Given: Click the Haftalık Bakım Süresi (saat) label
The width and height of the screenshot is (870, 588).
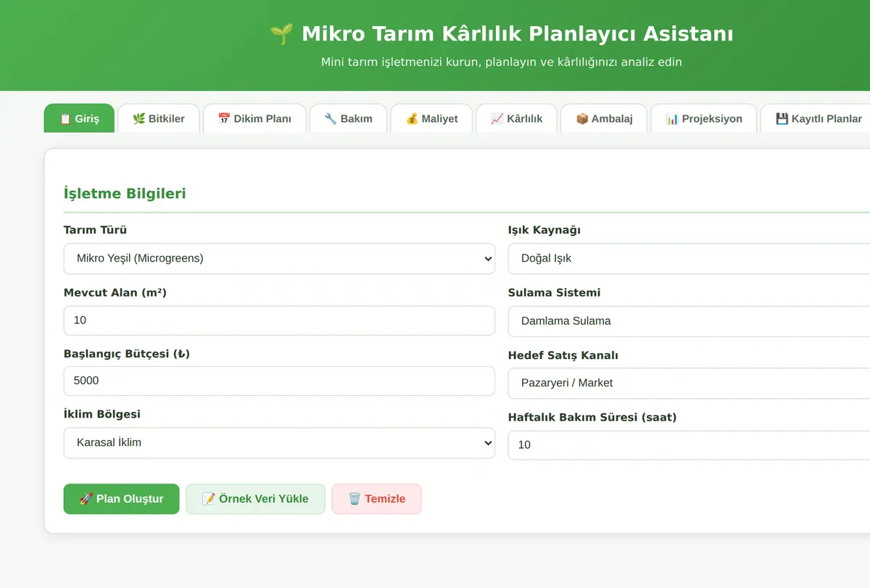Looking at the screenshot, I should tap(592, 418).
